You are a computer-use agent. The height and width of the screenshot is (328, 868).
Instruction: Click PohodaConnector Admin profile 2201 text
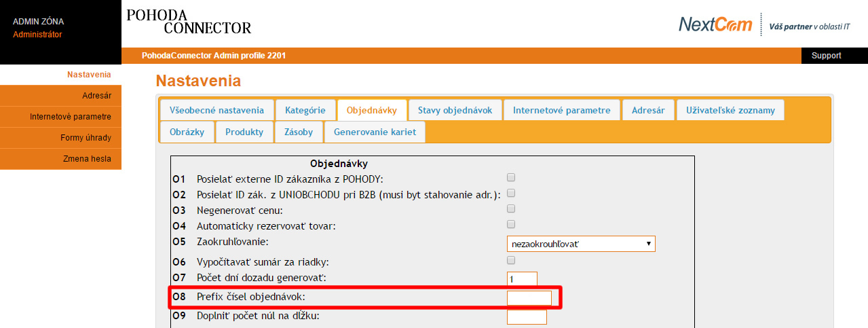(214, 56)
